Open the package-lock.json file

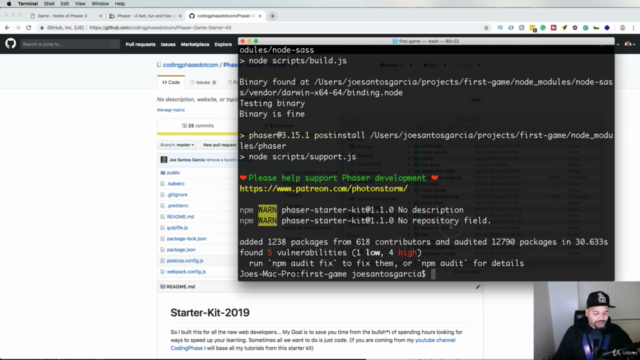click(x=187, y=239)
